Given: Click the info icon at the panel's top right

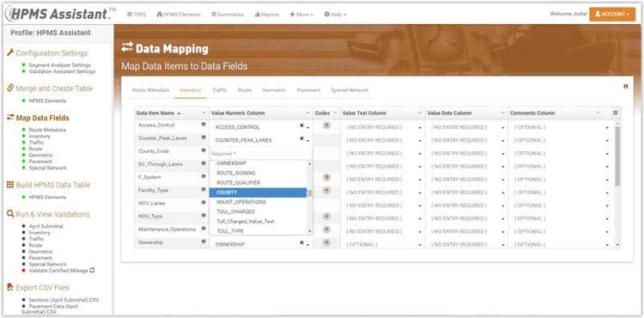Looking at the screenshot, I should 625,86.
